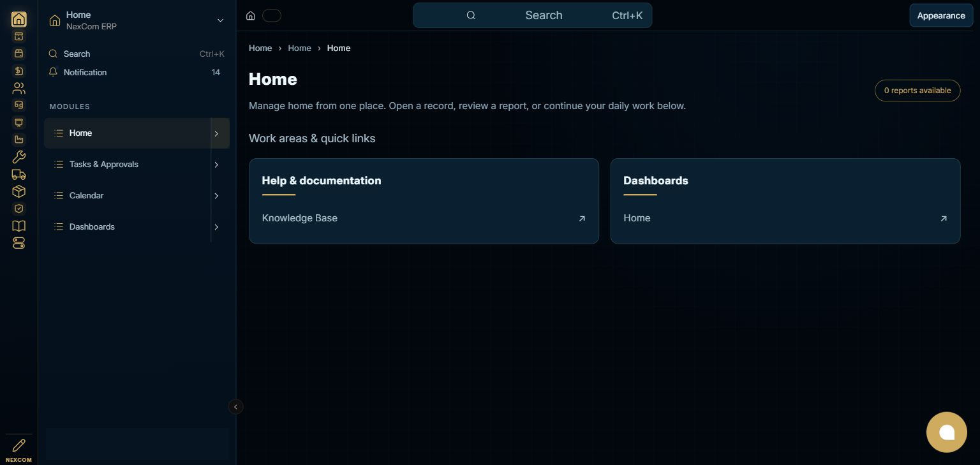Viewport: 980px width, 465px height.
Task: Open Notification in the sidebar
Action: 137,73
